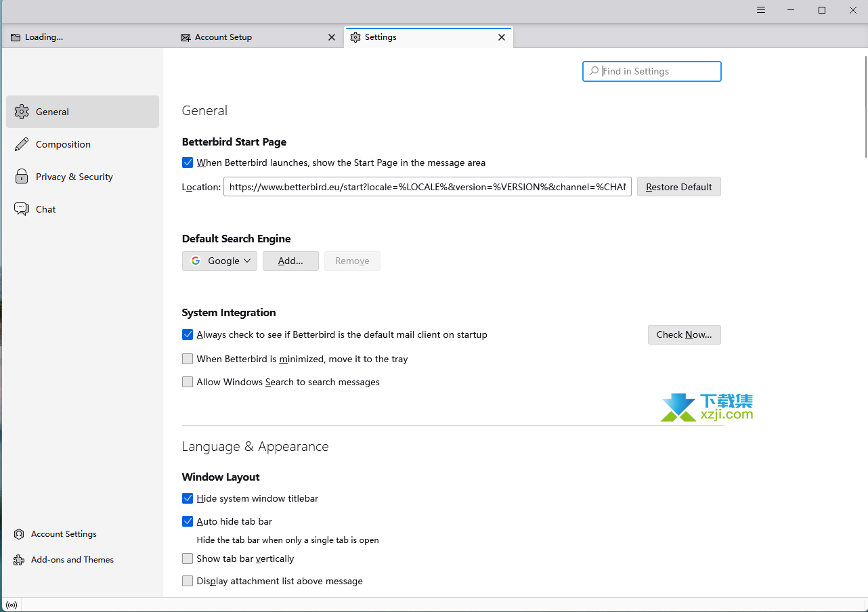Toggle Hide system window titlebar
Screen dimensions: 868x612
coord(188,498)
